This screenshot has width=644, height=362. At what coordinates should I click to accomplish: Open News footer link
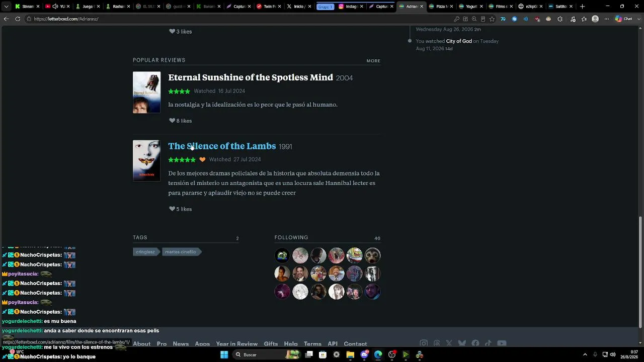pyautogui.click(x=181, y=344)
